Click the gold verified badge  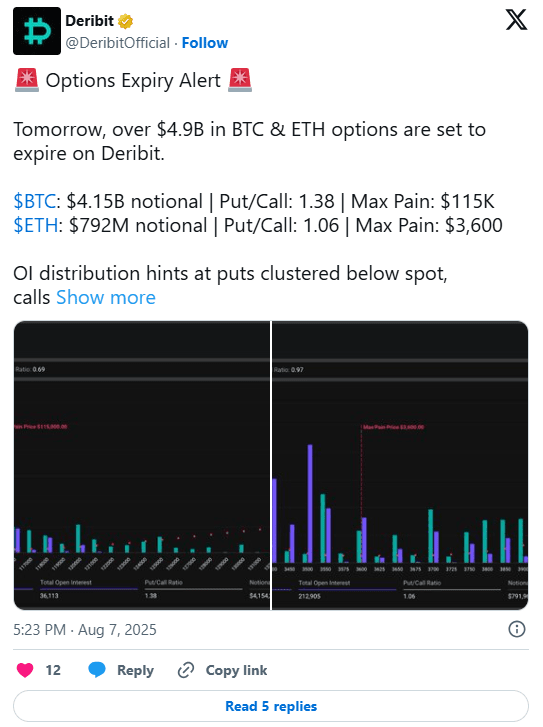[125, 21]
